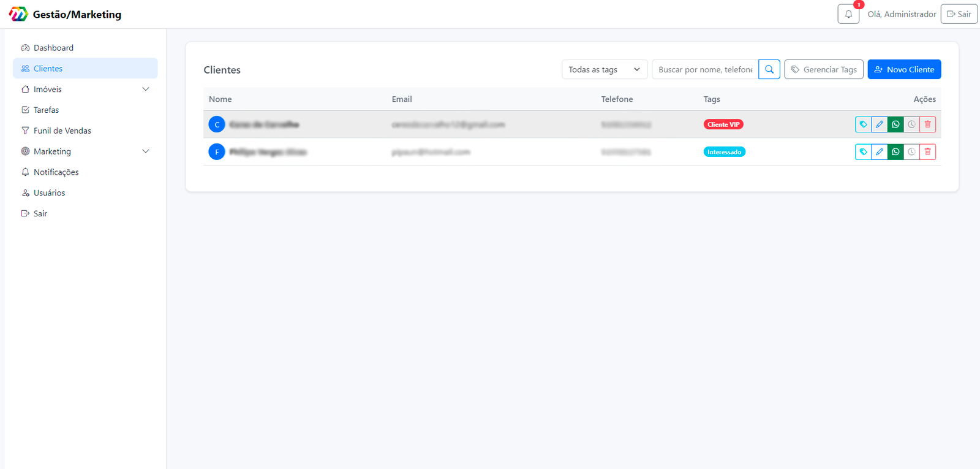Image resolution: width=980 pixels, height=469 pixels.
Task: Click tag icon on second client row
Action: pos(863,152)
